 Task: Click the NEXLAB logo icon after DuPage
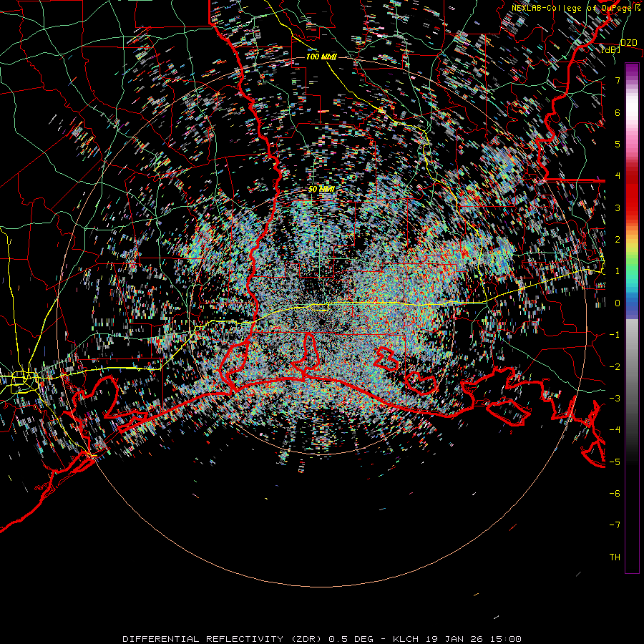(638, 8)
